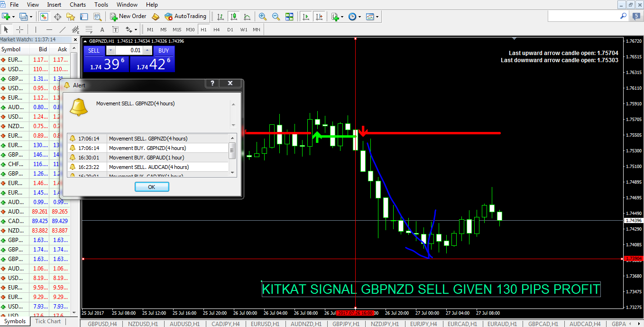The image size is (644, 327).
Task: Switch chart to Bar Chart icon
Action: (x=221, y=16)
